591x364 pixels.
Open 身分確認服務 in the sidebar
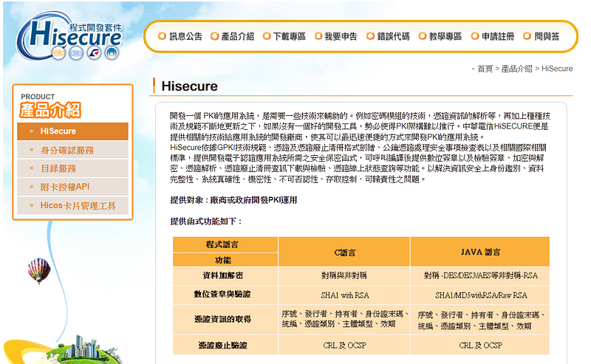pos(72,151)
